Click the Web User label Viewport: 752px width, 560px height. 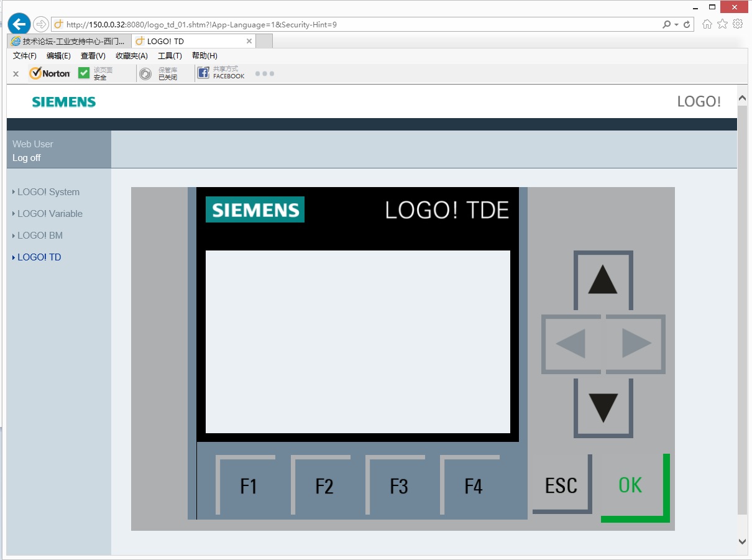(33, 144)
